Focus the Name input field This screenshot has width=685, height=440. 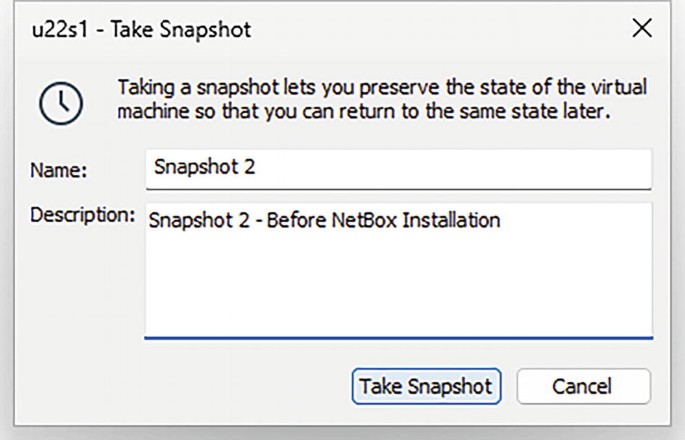398,167
